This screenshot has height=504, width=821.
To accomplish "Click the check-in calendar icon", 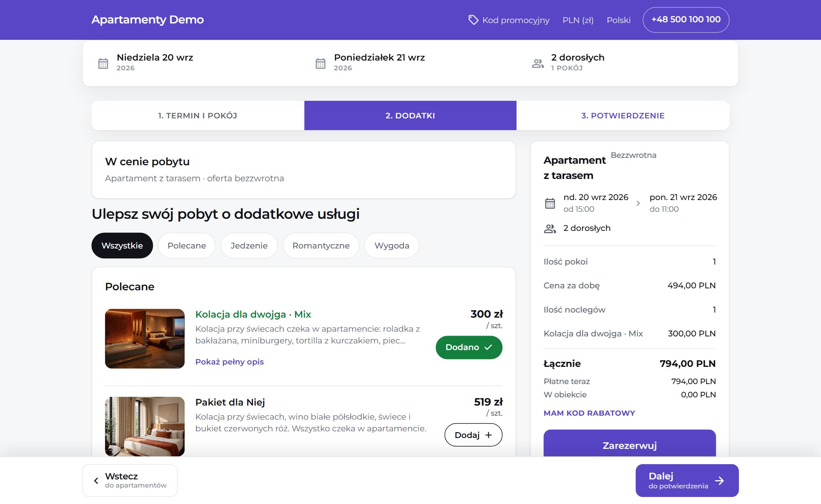I will click(103, 63).
